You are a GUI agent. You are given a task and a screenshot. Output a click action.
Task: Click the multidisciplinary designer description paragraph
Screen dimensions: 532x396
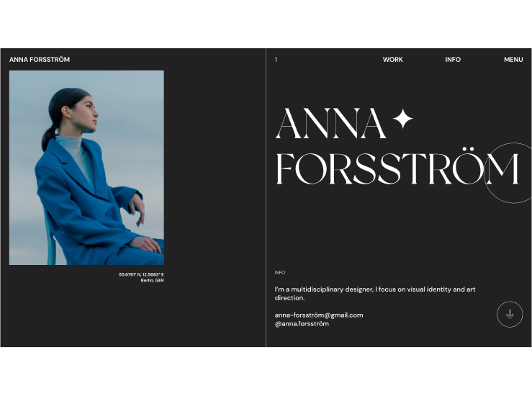tap(375, 294)
